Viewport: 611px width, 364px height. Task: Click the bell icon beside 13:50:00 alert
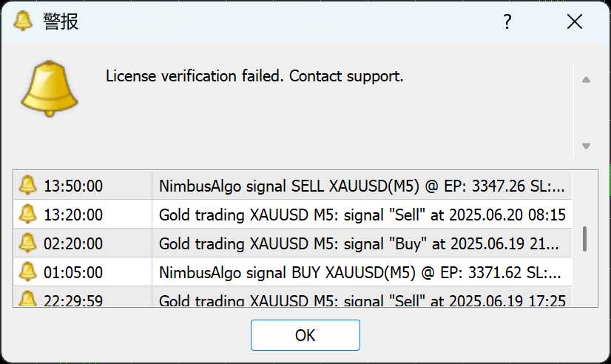point(27,185)
